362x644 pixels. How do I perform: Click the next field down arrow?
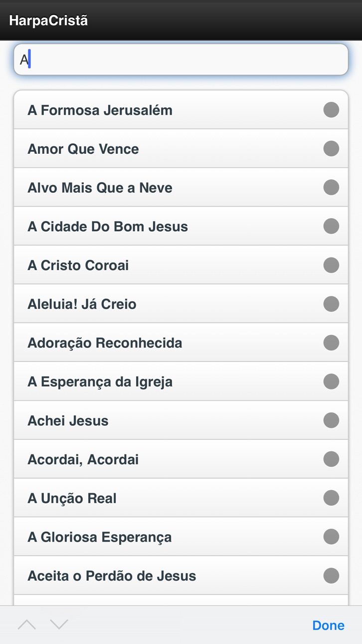[x=59, y=625]
